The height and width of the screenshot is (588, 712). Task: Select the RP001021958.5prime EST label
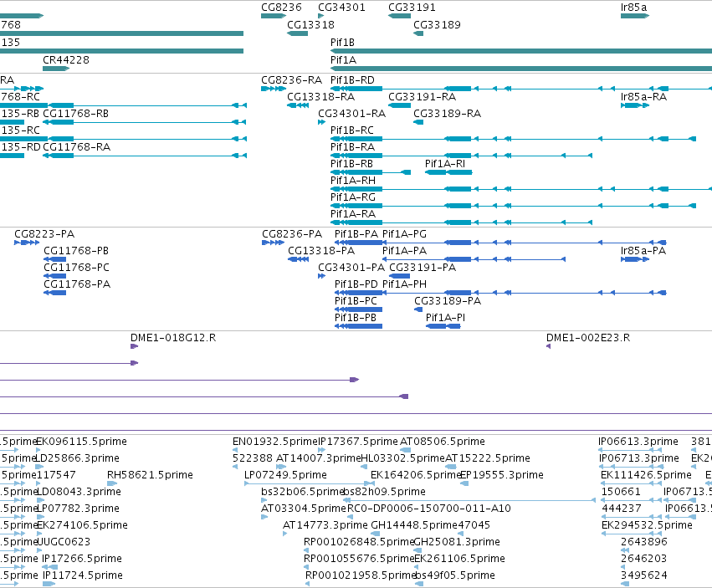361,575
